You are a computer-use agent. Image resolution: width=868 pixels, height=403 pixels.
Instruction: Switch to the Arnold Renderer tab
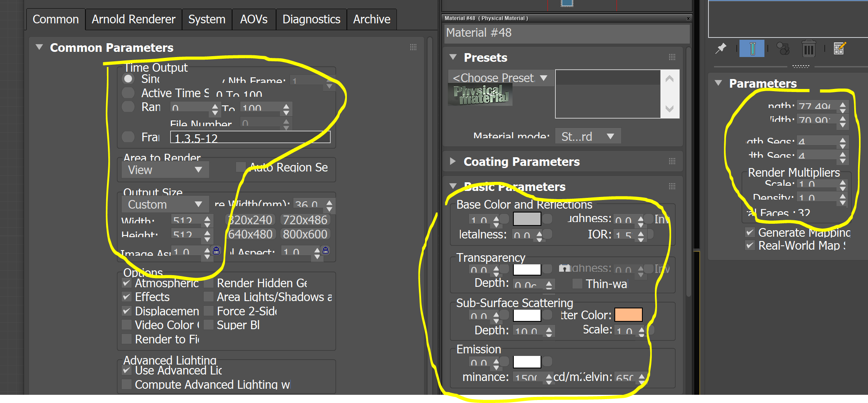coord(133,19)
